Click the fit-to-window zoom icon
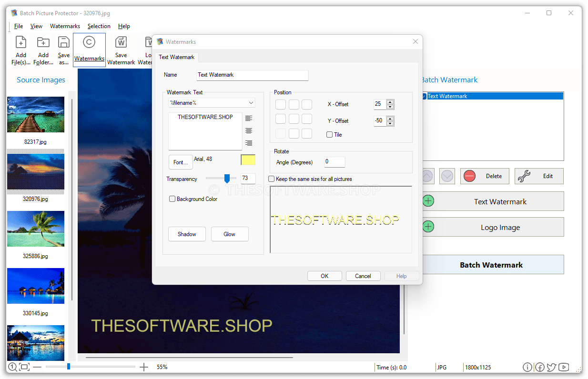This screenshot has width=588, height=379. click(25, 367)
